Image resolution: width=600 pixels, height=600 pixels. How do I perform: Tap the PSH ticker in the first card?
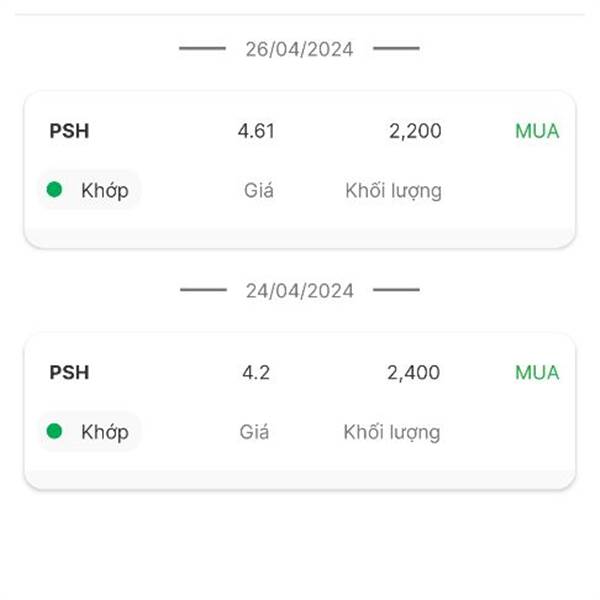coord(69,131)
